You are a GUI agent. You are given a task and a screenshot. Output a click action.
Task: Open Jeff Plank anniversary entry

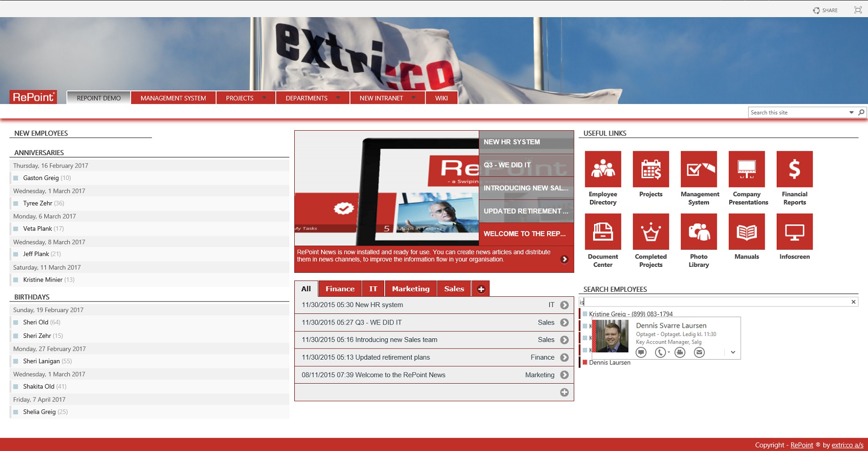point(42,254)
